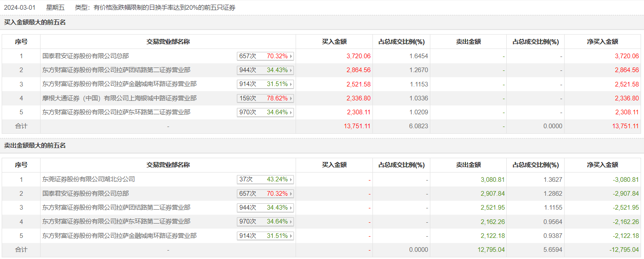This screenshot has width=644, height=259.
Task: Click 买入金额 header in buy table
Action: (334, 42)
